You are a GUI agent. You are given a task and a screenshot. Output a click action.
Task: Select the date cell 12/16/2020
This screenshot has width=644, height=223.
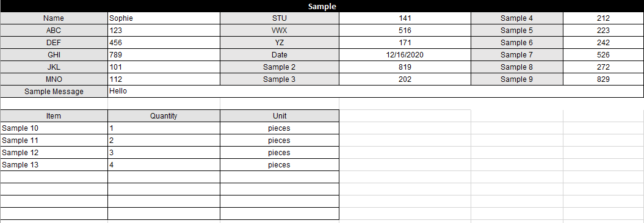click(405, 55)
